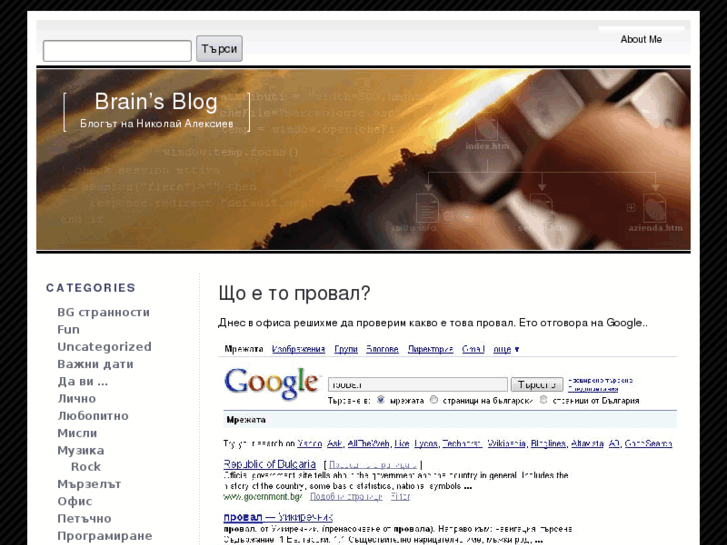
Task: Select the BG странности category
Action: (x=103, y=313)
